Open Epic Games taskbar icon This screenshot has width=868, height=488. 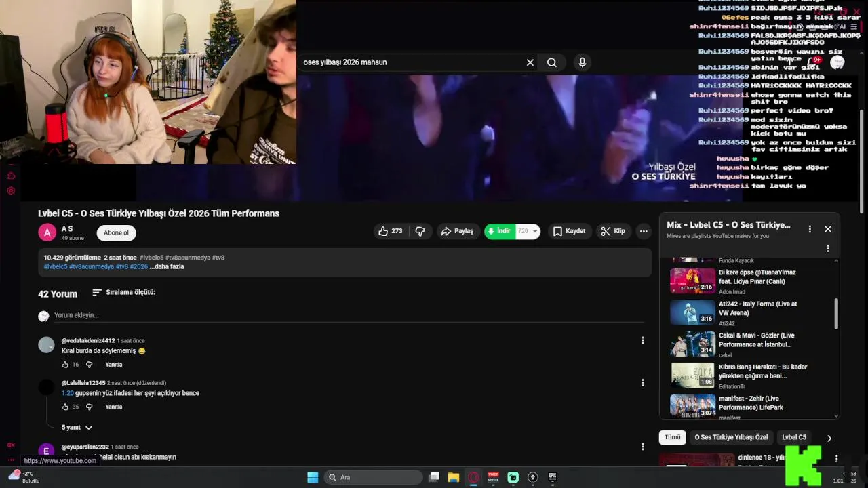click(552, 477)
